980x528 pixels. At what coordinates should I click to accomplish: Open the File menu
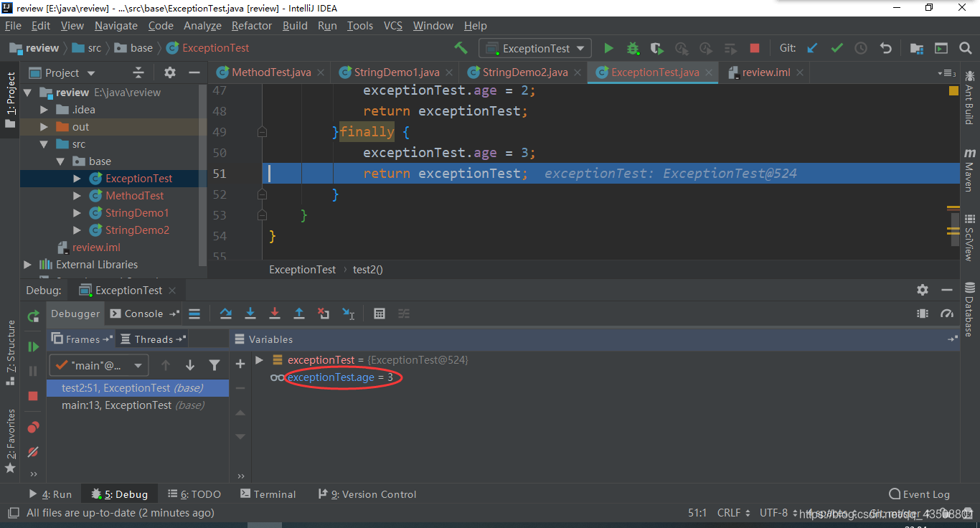[x=13, y=26]
